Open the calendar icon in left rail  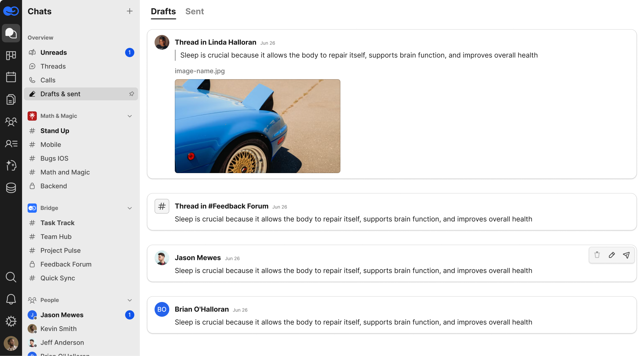coord(11,77)
